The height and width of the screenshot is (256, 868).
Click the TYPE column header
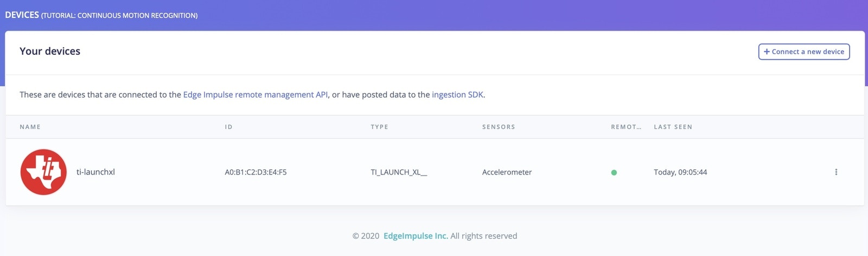(379, 127)
